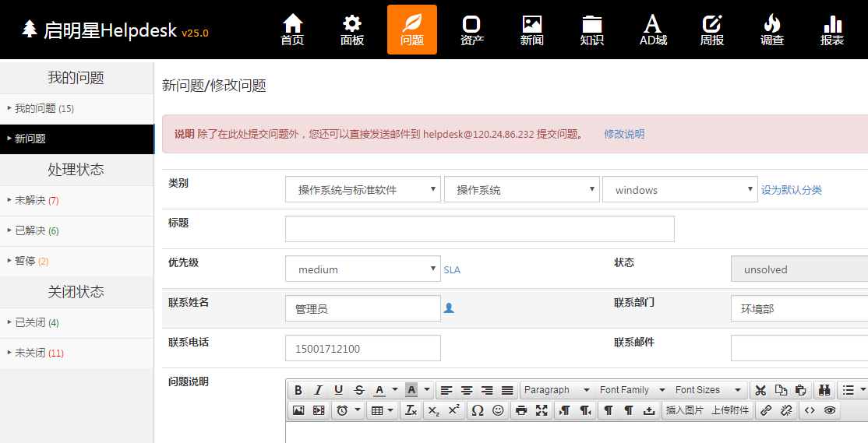Open the AD域 section

point(653,30)
